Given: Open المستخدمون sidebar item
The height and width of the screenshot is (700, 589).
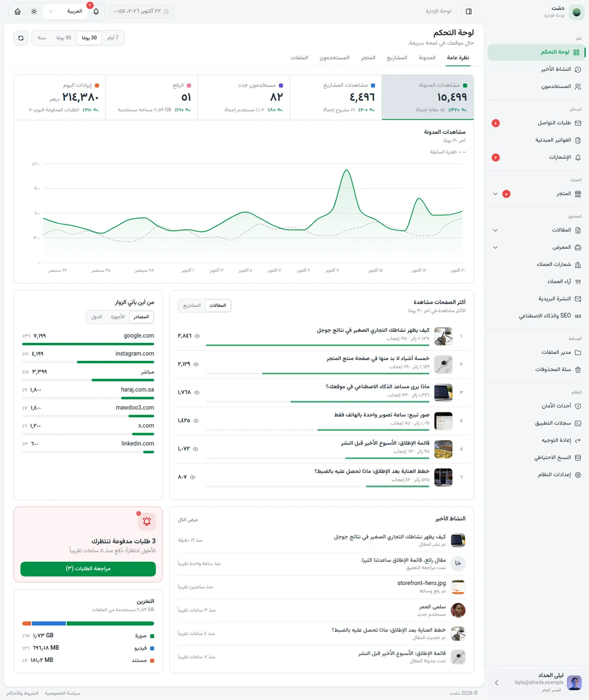Looking at the screenshot, I should 537,87.
